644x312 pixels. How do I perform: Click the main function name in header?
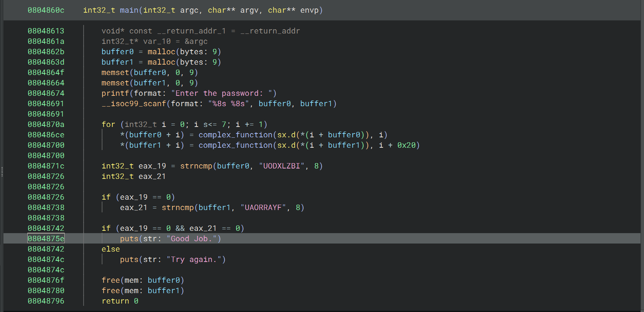(x=129, y=10)
